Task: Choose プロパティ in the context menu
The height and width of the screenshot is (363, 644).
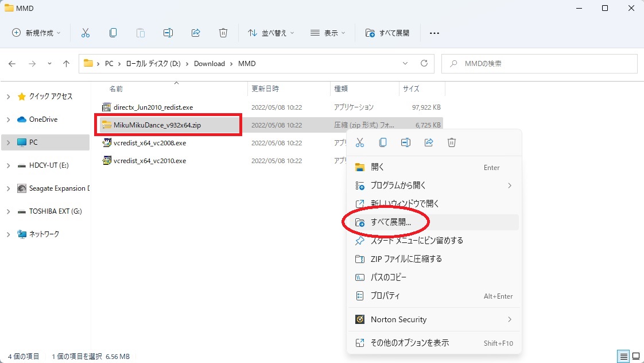Action: [434, 296]
